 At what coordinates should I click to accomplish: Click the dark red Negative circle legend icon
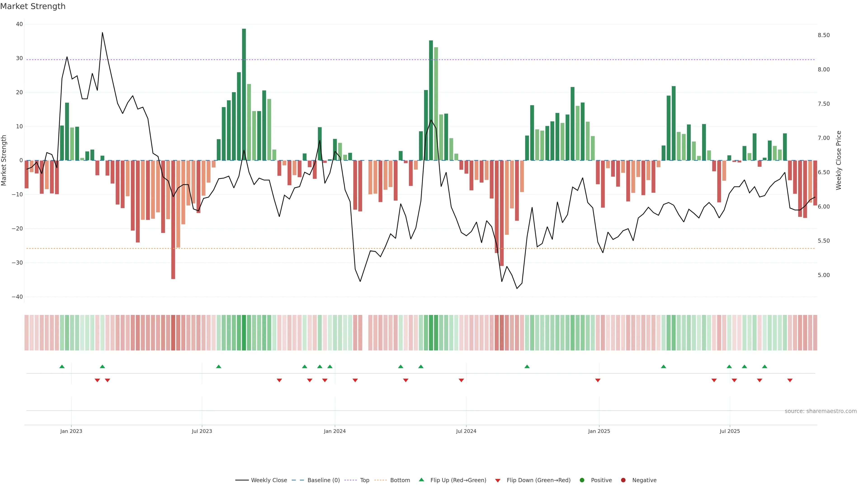623,480
